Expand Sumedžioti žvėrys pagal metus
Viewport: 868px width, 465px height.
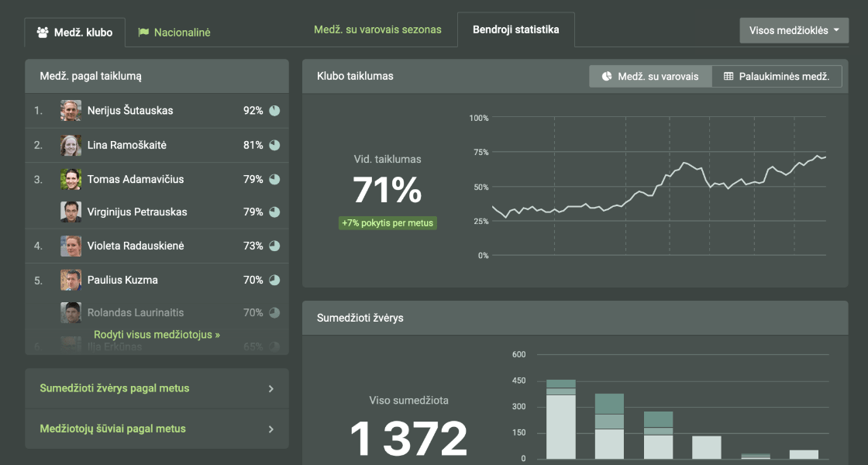pyautogui.click(x=157, y=388)
